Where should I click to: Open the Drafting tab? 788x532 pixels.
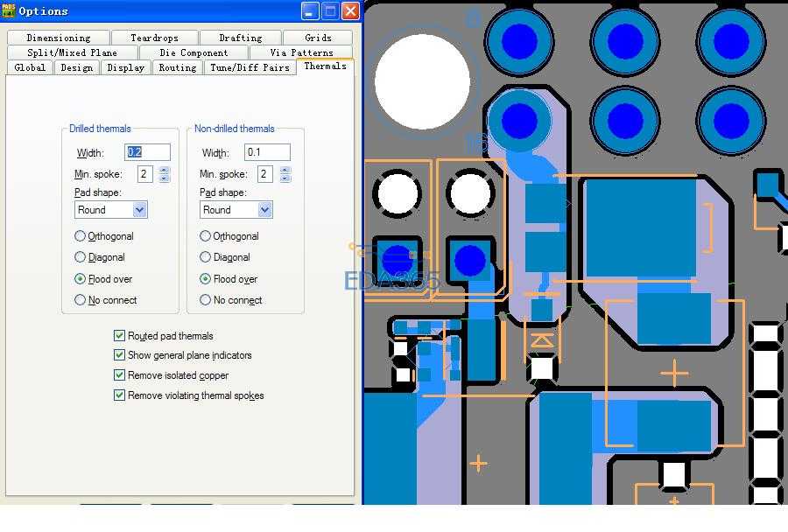coord(240,38)
